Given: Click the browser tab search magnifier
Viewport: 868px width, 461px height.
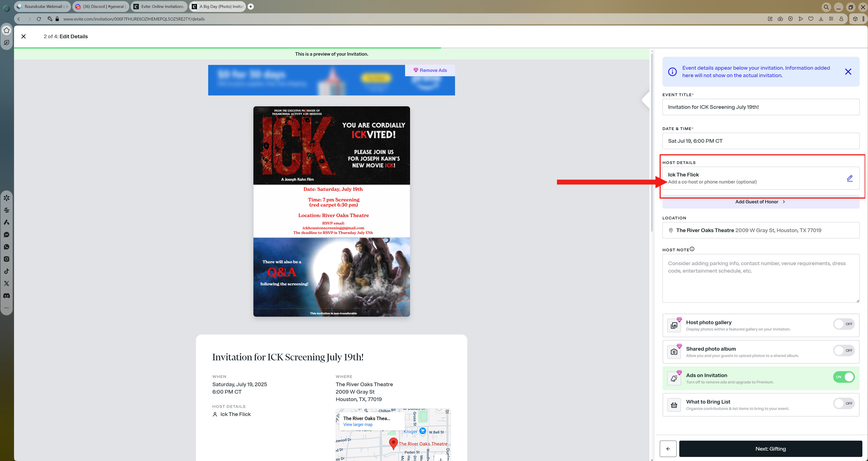Looking at the screenshot, I should (x=826, y=7).
